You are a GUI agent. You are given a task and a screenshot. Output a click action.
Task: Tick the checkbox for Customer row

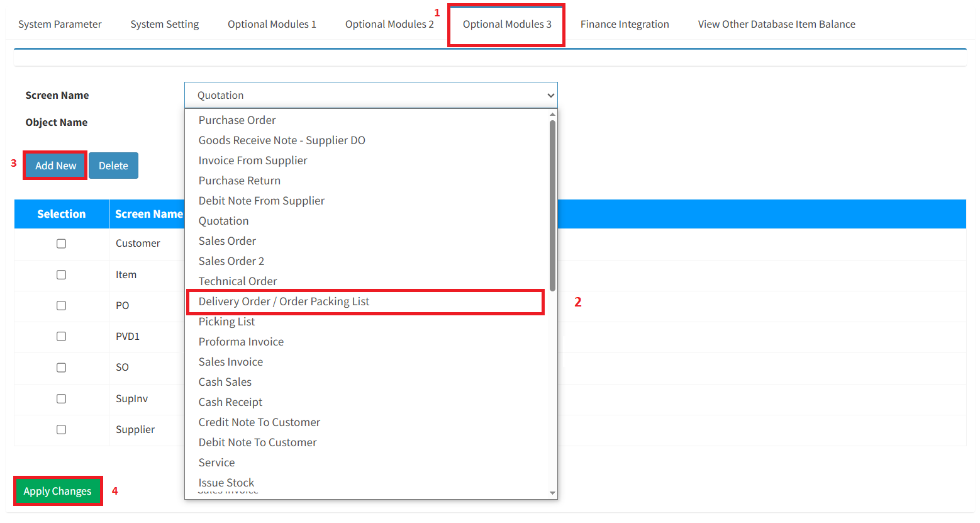pos(61,244)
